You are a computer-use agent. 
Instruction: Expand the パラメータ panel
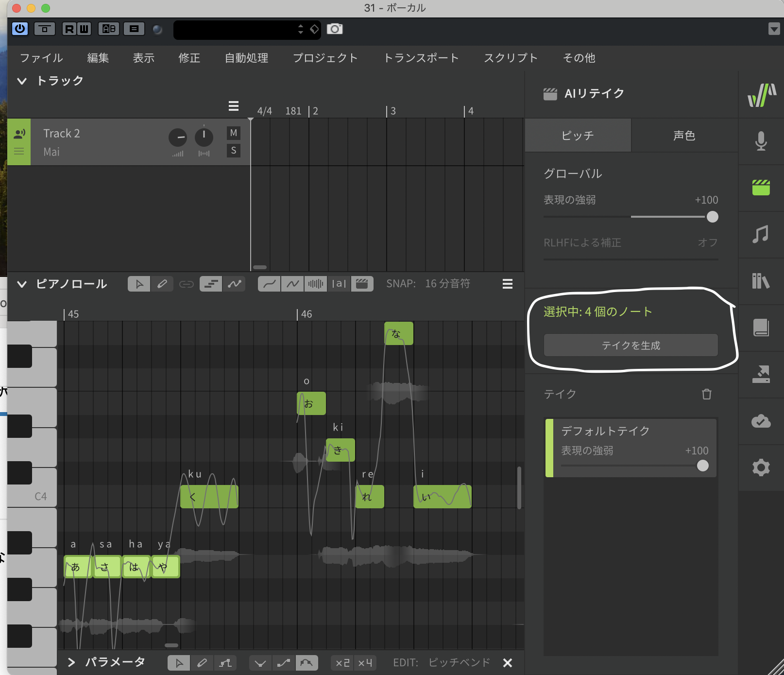click(x=71, y=662)
